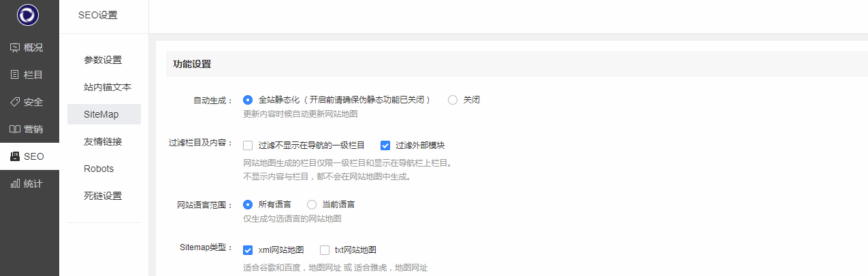The height and width of the screenshot is (276, 868).
Task: Select 关闭 radio for auto-generate
Action: (453, 99)
